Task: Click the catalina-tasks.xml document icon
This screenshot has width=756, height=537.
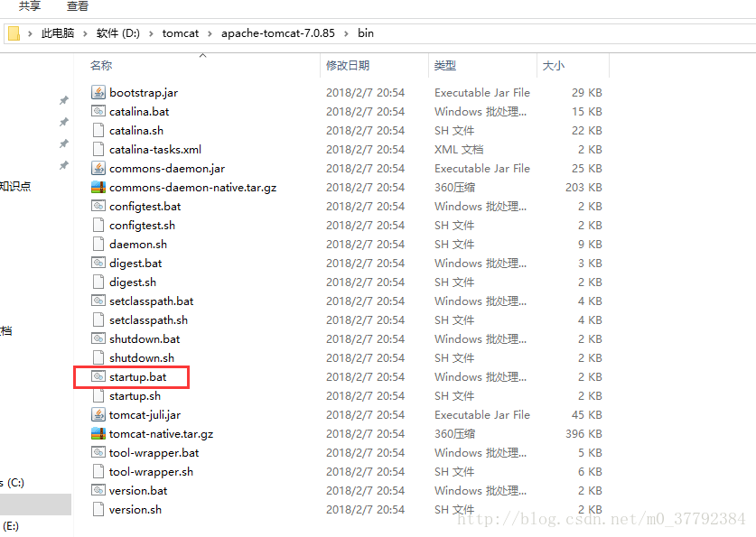Action: point(98,149)
